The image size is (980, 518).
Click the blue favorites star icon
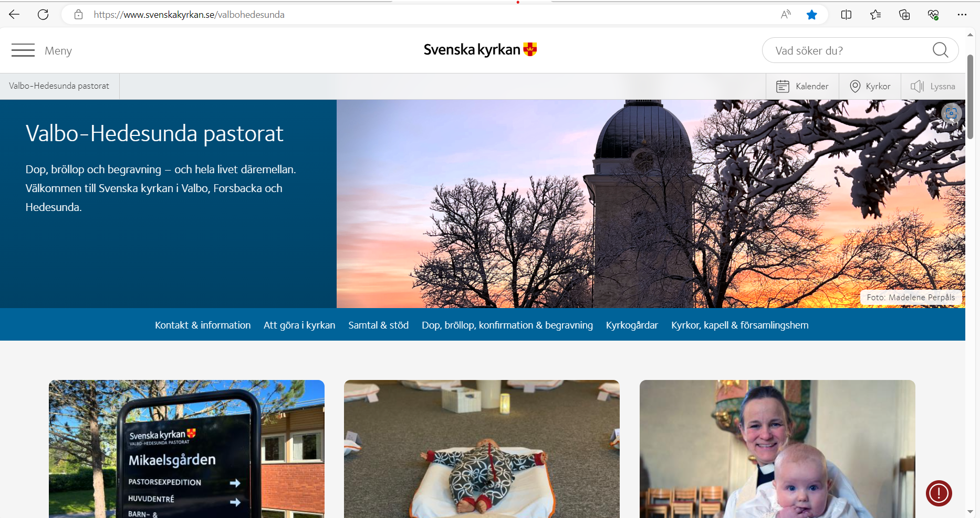(811, 15)
